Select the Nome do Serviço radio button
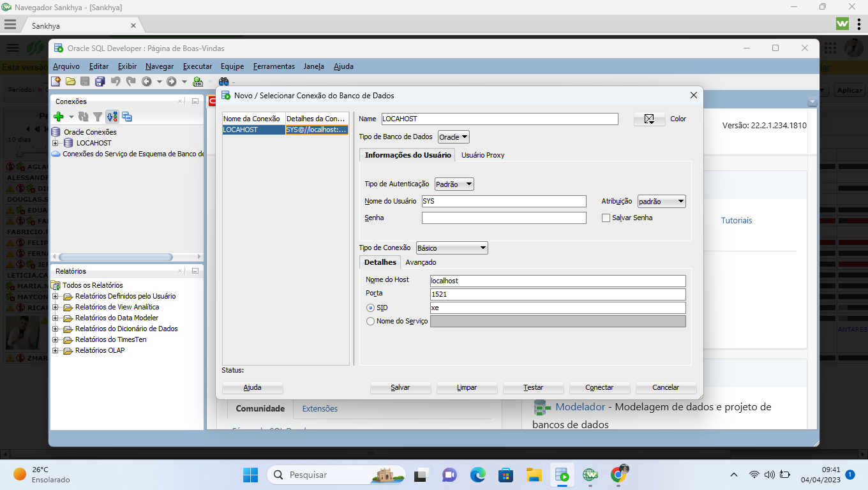The image size is (868, 490). tap(370, 322)
